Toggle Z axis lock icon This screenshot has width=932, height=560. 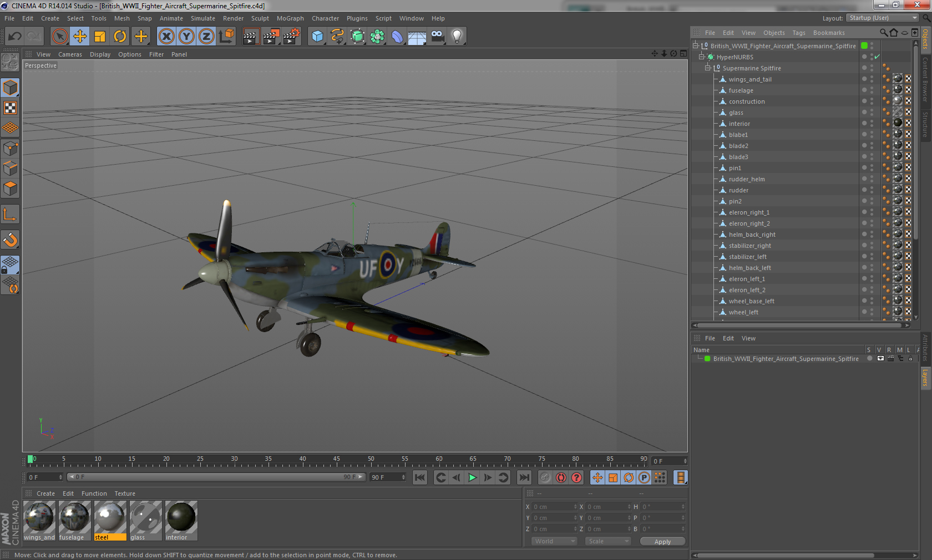click(206, 37)
